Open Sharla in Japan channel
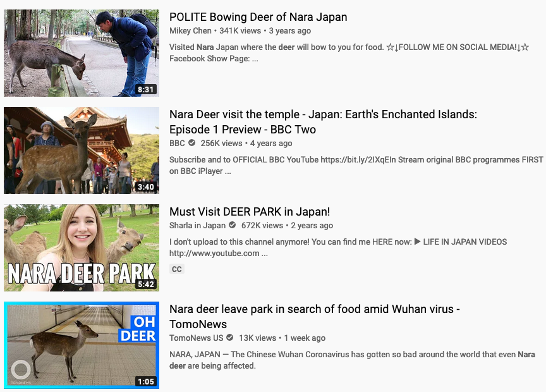The height and width of the screenshot is (392, 546). point(197,226)
